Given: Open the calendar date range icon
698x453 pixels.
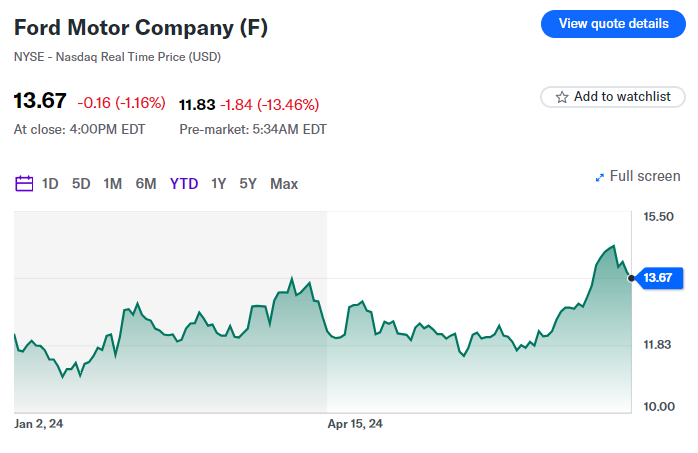Looking at the screenshot, I should [x=24, y=183].
